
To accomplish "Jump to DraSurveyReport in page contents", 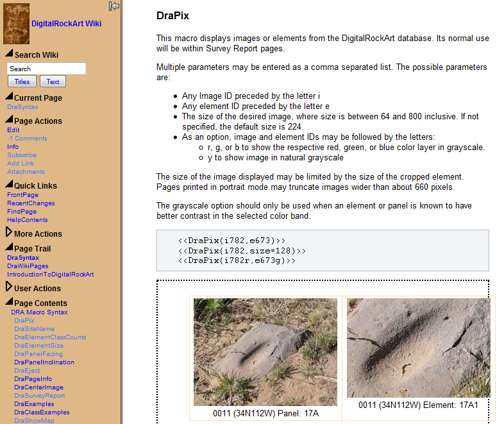I will 40,396.
